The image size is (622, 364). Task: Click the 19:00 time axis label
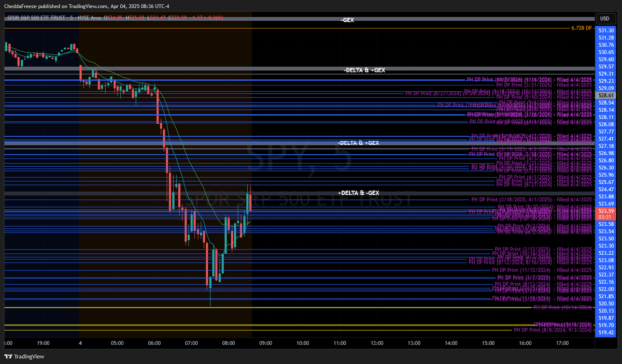43,343
